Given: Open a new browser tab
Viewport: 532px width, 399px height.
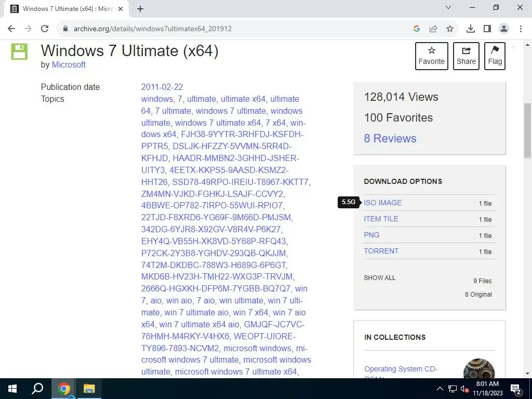Looking at the screenshot, I should tap(140, 9).
